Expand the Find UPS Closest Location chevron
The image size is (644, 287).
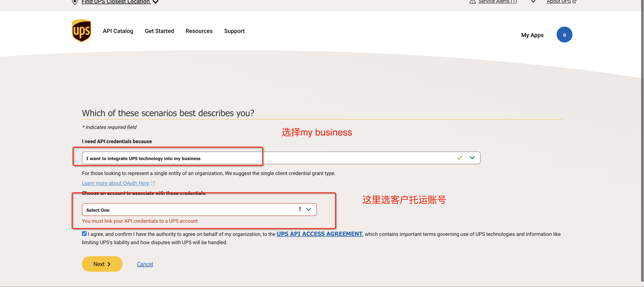[156, 2]
